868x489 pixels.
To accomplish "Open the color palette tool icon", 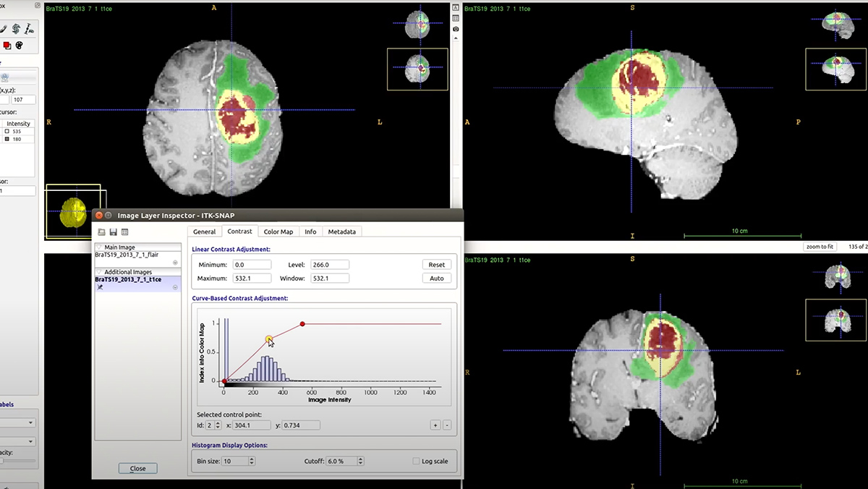I will pyautogui.click(x=20, y=46).
